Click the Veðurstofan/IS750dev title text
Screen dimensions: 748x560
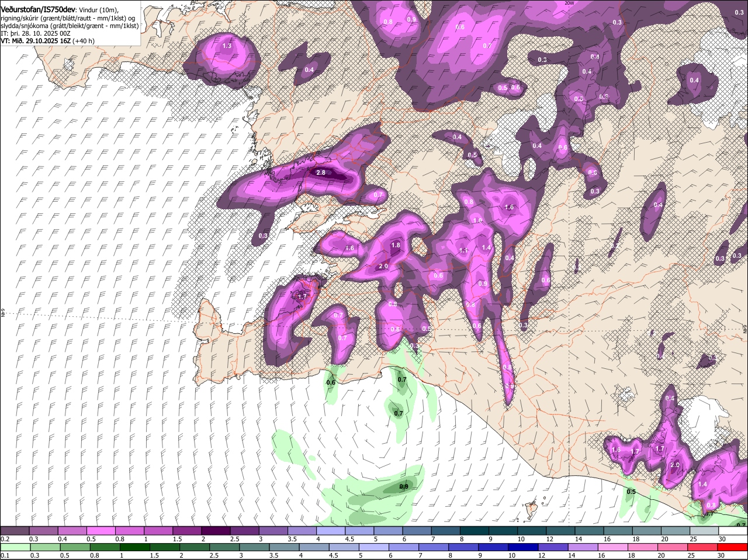pos(37,10)
